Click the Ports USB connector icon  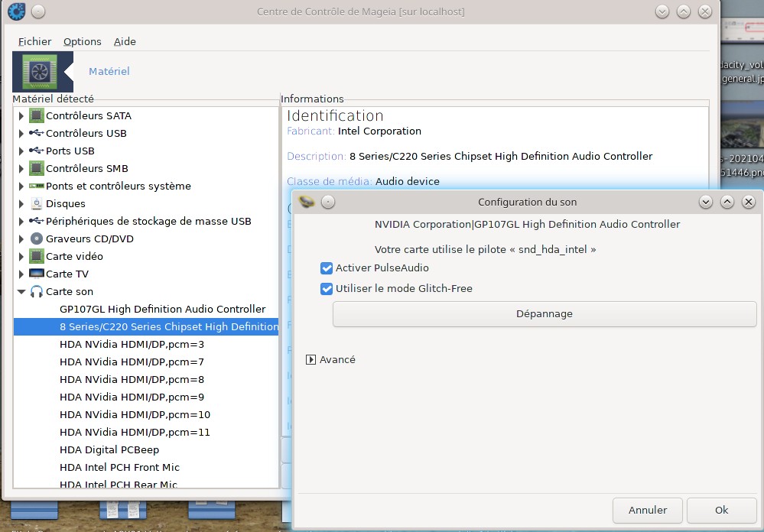pyautogui.click(x=37, y=151)
